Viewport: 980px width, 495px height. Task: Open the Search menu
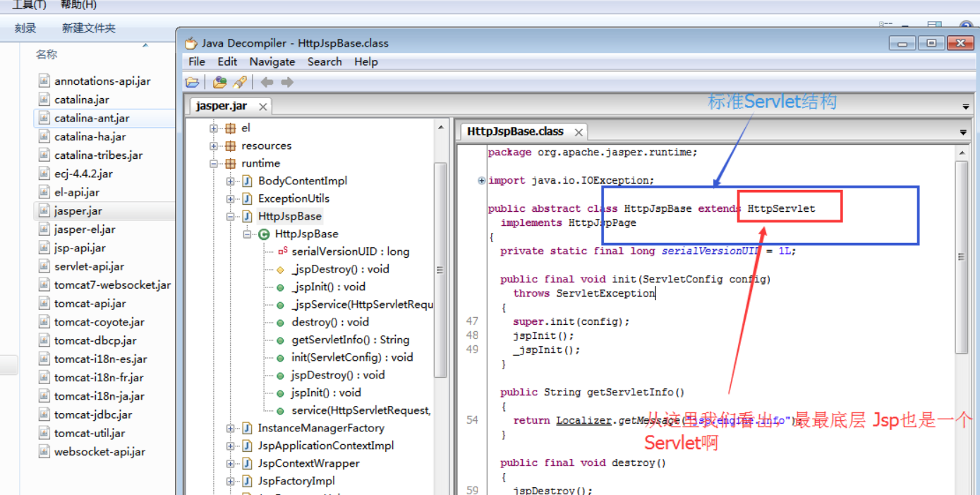coord(325,61)
